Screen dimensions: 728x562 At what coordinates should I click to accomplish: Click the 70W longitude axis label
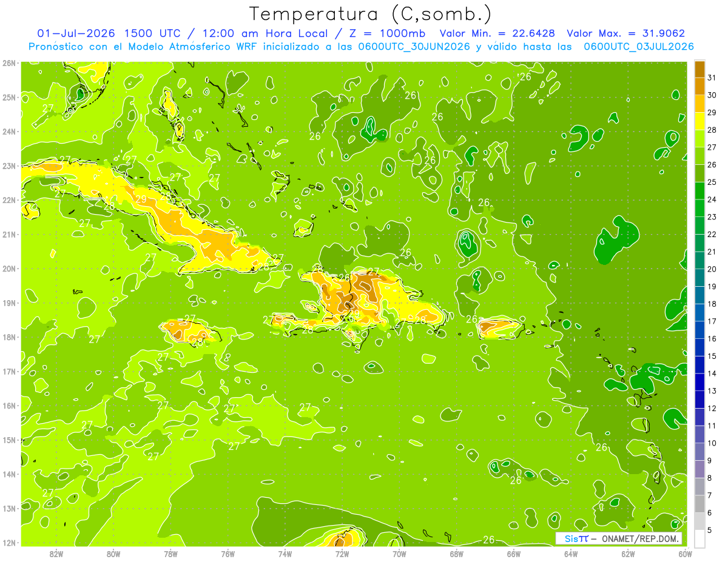click(399, 554)
